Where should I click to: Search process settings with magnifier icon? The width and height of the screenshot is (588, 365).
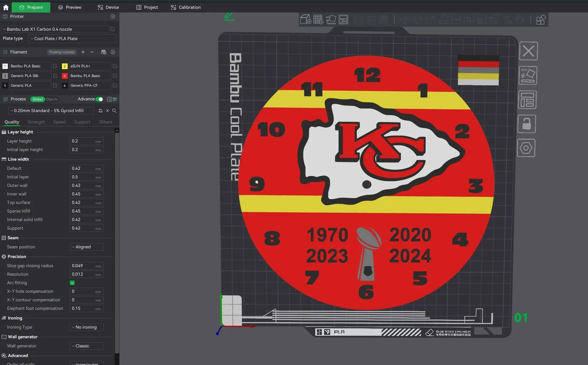click(x=114, y=111)
